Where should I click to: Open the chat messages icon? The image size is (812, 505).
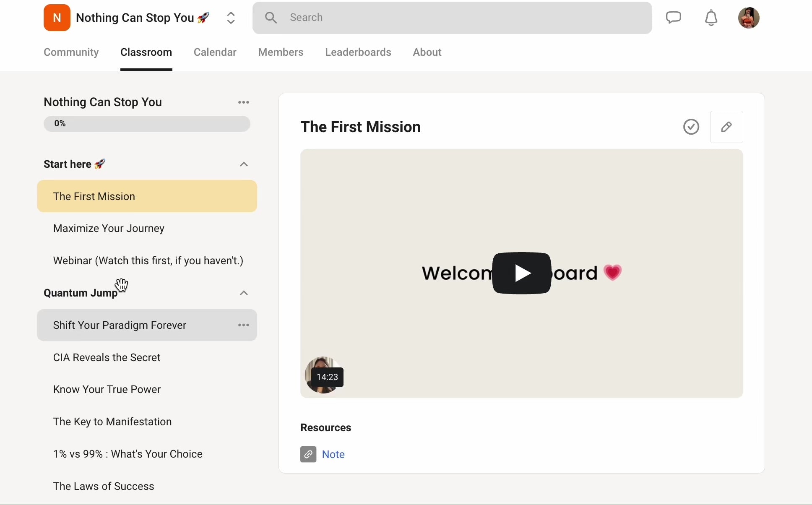(x=674, y=18)
